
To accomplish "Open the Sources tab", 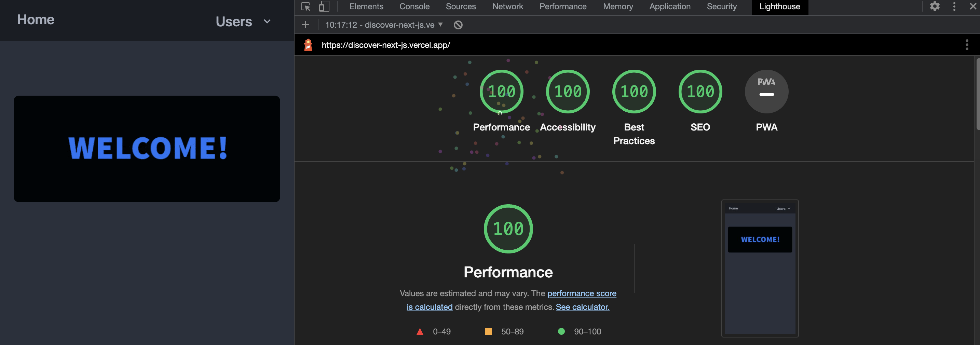I will tap(461, 6).
